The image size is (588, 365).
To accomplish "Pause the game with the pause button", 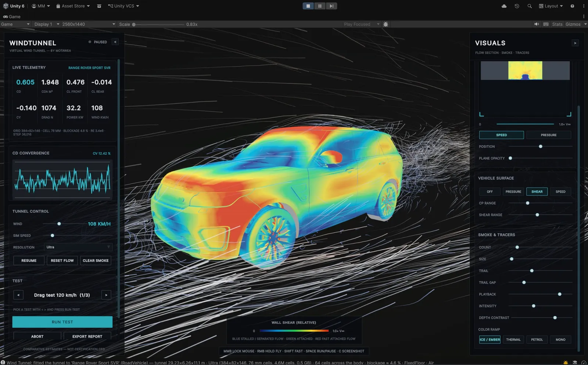I will (x=320, y=6).
